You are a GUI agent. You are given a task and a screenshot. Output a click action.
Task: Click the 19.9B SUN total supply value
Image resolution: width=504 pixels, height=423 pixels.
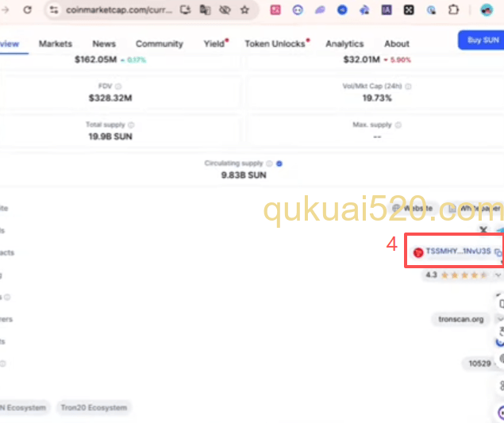(x=110, y=137)
